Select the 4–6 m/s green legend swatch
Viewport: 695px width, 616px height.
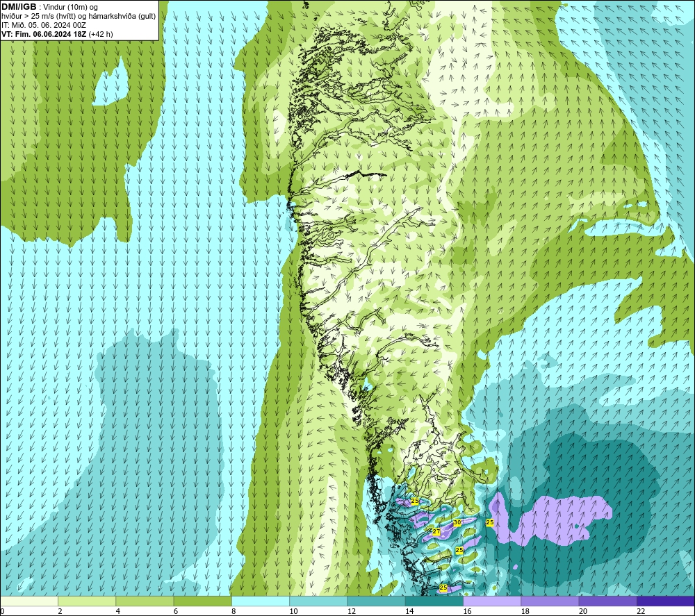tap(145, 601)
